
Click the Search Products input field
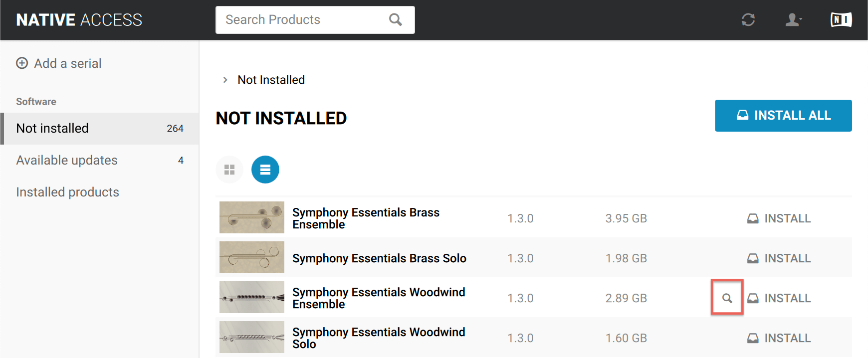coord(299,19)
